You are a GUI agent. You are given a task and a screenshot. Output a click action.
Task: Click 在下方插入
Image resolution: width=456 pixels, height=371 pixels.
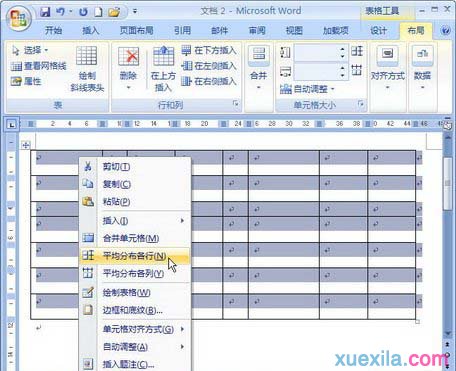[x=209, y=51]
